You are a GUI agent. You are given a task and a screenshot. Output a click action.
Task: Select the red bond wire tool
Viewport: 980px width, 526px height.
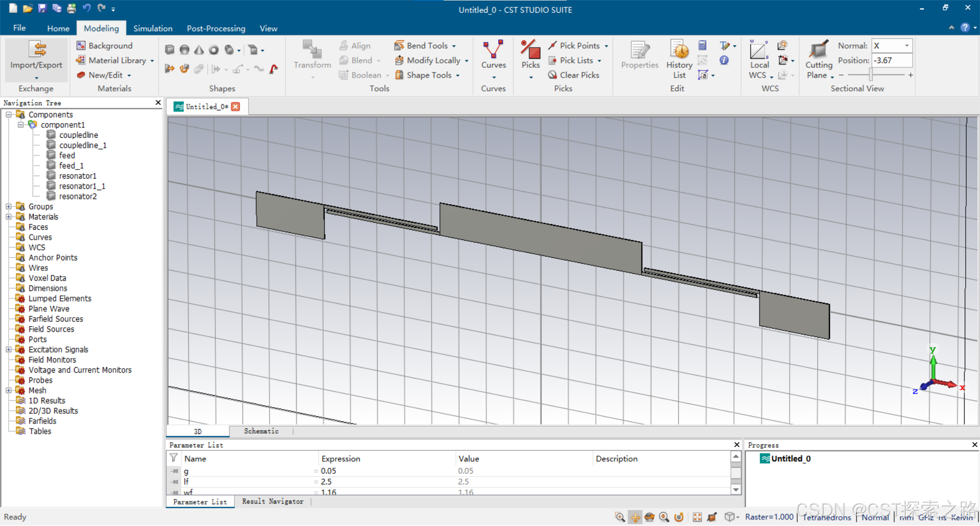[x=274, y=68]
